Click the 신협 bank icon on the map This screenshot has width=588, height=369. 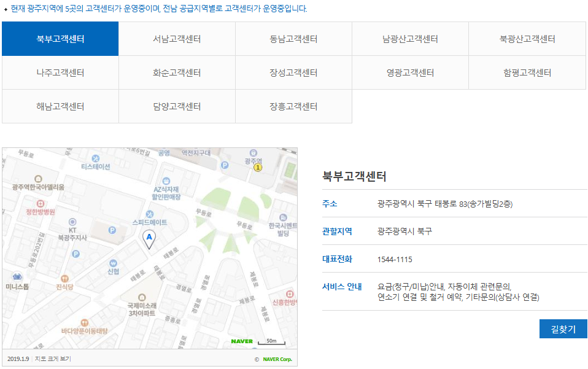coord(113,262)
